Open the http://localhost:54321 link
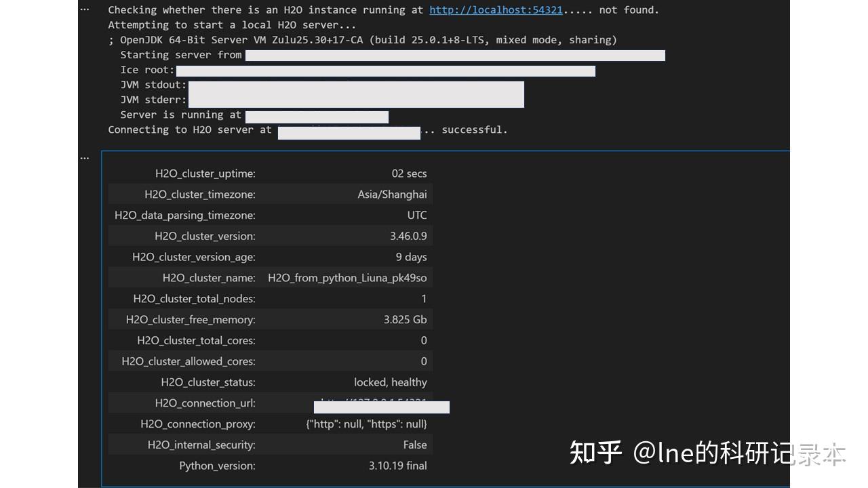868x488 pixels. click(495, 9)
